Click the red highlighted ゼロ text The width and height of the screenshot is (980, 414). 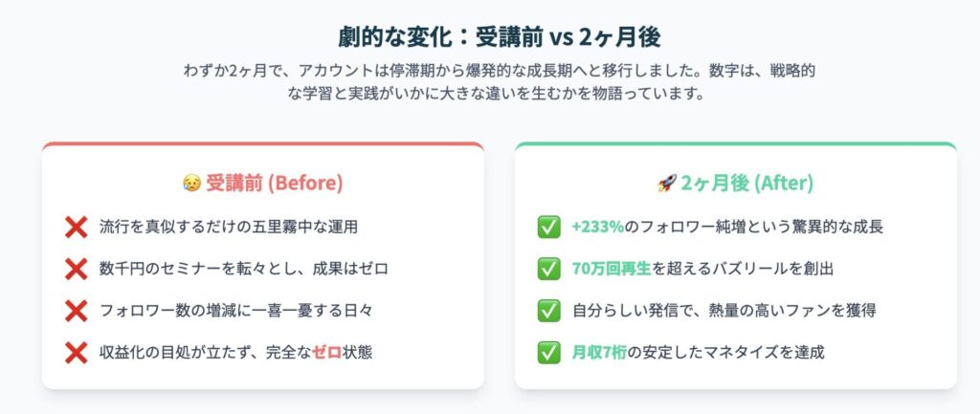click(326, 352)
